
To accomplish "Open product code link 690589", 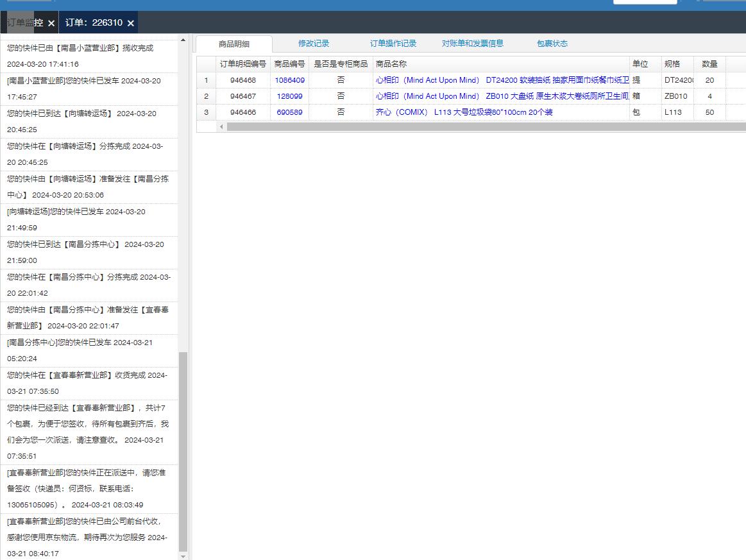I will pyautogui.click(x=290, y=113).
